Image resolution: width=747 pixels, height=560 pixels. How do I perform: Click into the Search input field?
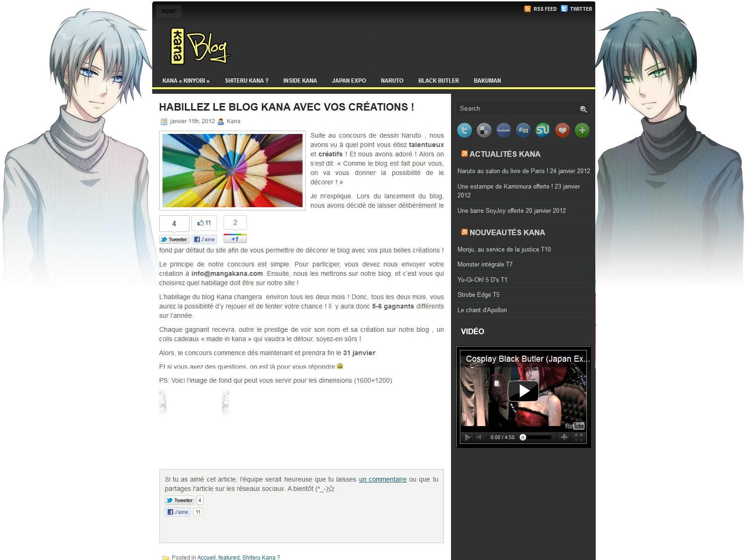(x=516, y=109)
